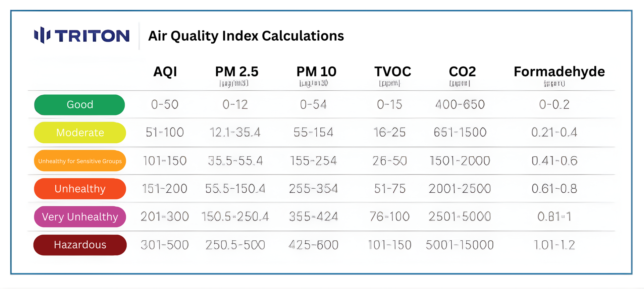Select the orange Unhealthy for Sensitive Groups pill
The image size is (644, 289).
click(80, 161)
